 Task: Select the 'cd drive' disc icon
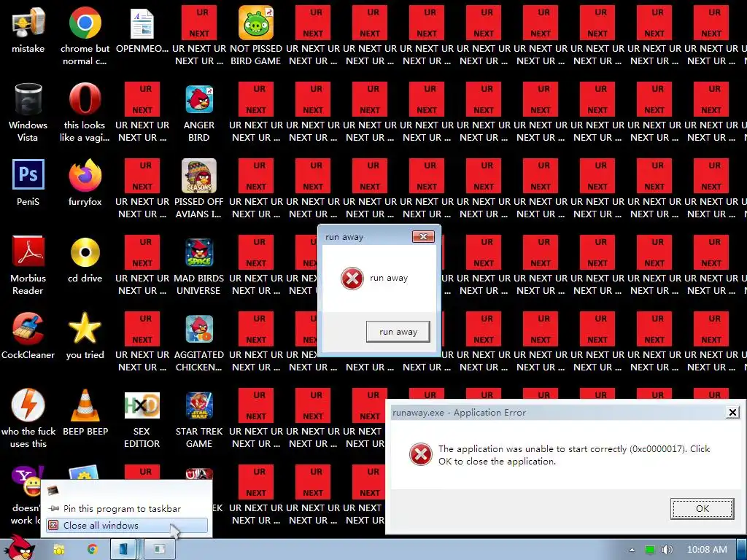click(x=85, y=252)
